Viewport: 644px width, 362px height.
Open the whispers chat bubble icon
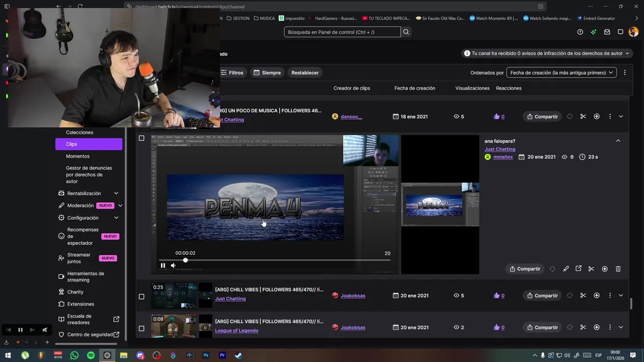(620, 32)
